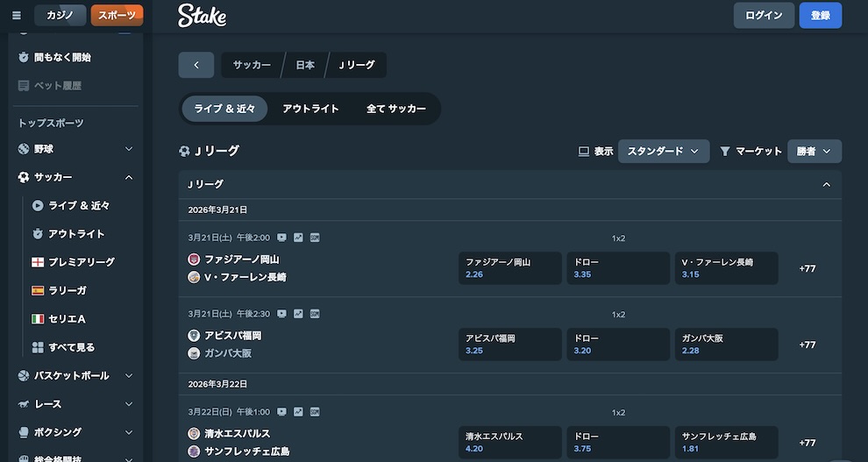The height and width of the screenshot is (462, 868).
Task: Click the horse icon next to レース
Action: click(24, 404)
